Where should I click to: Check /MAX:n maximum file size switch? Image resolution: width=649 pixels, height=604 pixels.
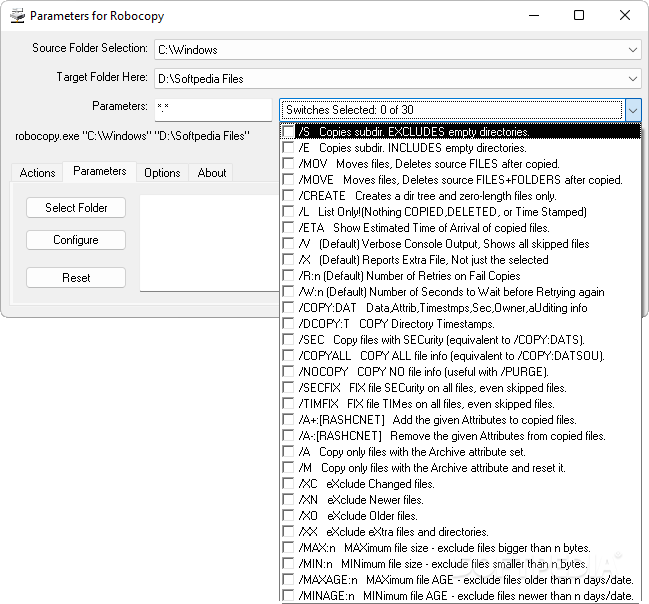(x=288, y=548)
